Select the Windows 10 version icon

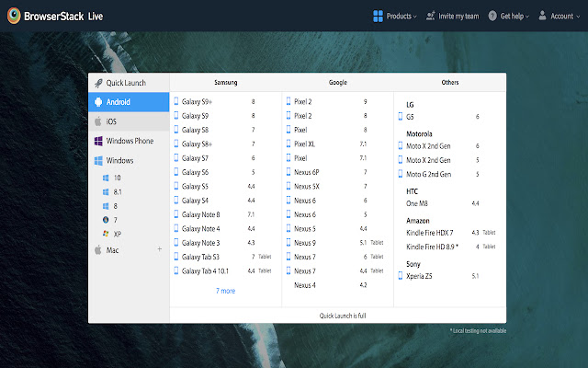tap(107, 178)
